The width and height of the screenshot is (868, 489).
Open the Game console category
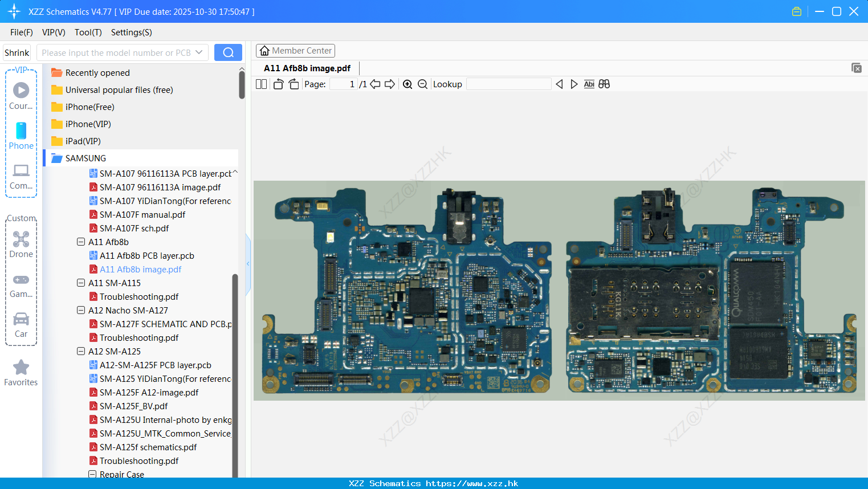(21, 285)
